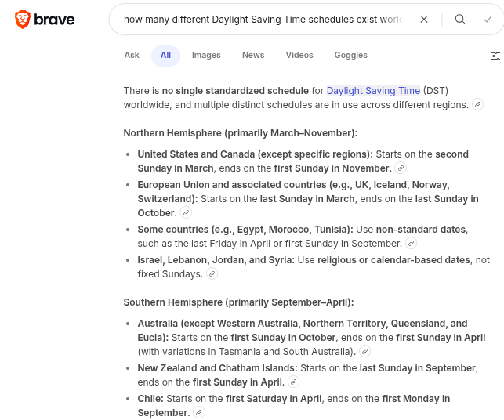
Task: Open citation link after European Union entry
Action: [x=186, y=213]
